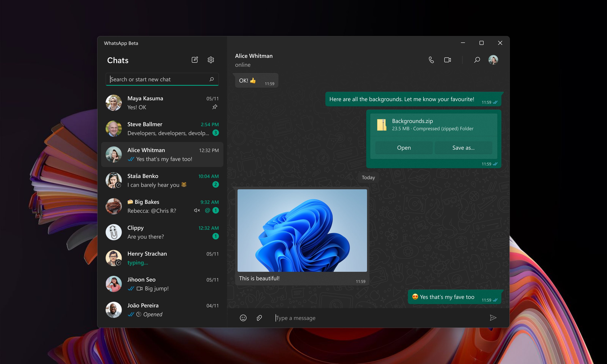
Task: Open the Steve Ballmer chat
Action: tap(162, 129)
